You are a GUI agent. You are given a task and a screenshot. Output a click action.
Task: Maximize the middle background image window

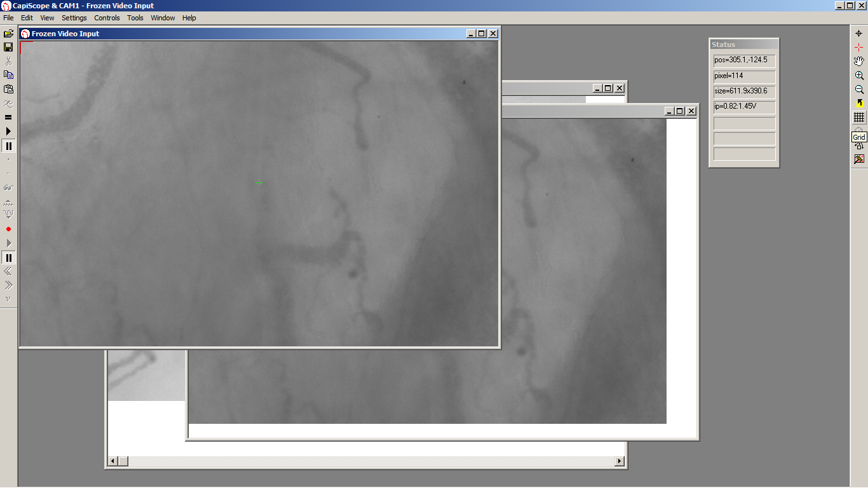[x=679, y=111]
